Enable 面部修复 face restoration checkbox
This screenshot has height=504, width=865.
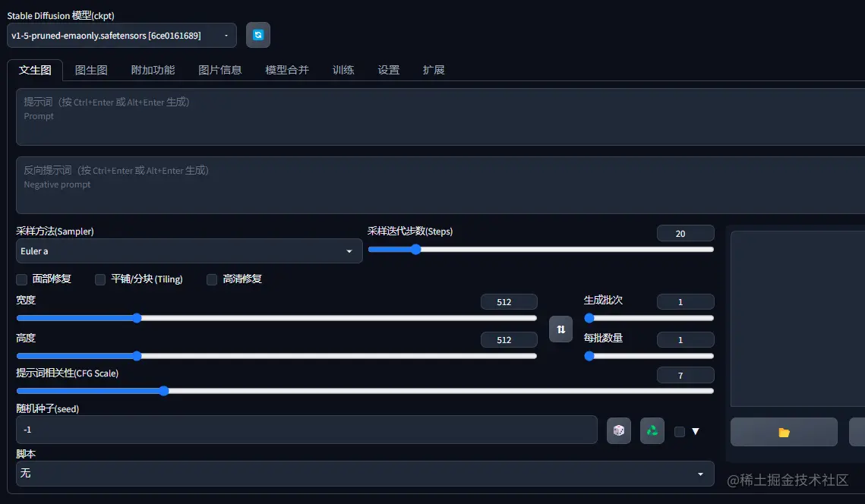tap(21, 279)
